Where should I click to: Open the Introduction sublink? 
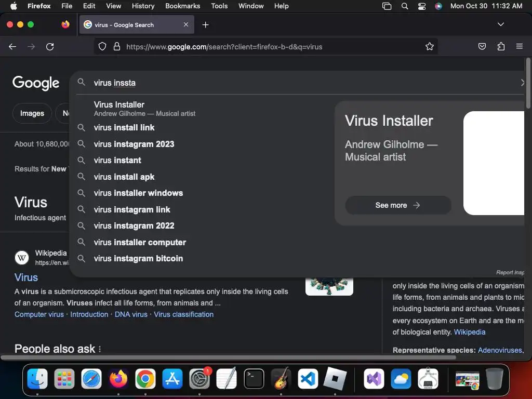point(89,314)
